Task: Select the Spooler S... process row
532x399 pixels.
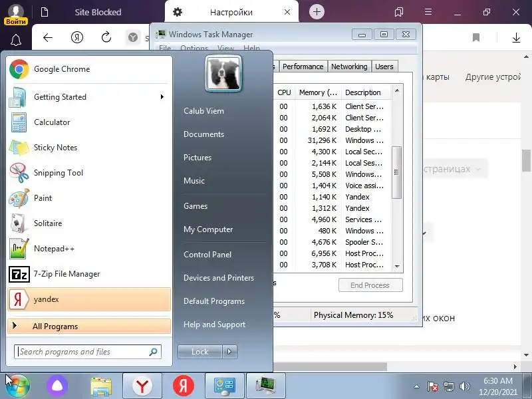Action: (x=332, y=242)
